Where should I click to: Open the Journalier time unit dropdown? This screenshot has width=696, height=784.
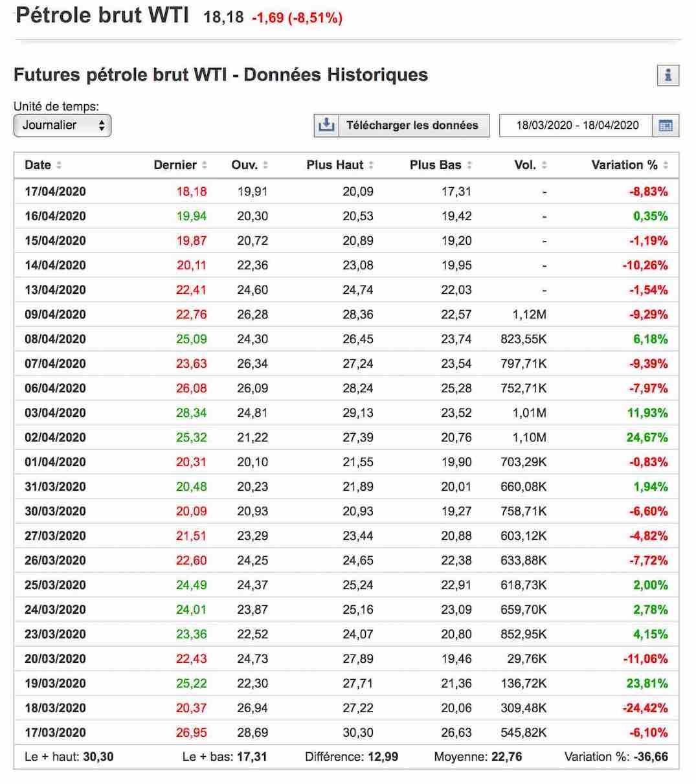[x=62, y=126]
